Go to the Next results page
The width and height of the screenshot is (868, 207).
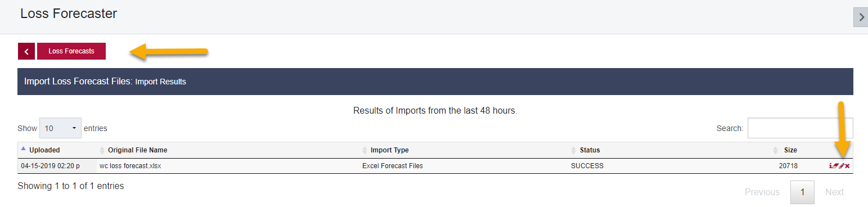point(834,192)
